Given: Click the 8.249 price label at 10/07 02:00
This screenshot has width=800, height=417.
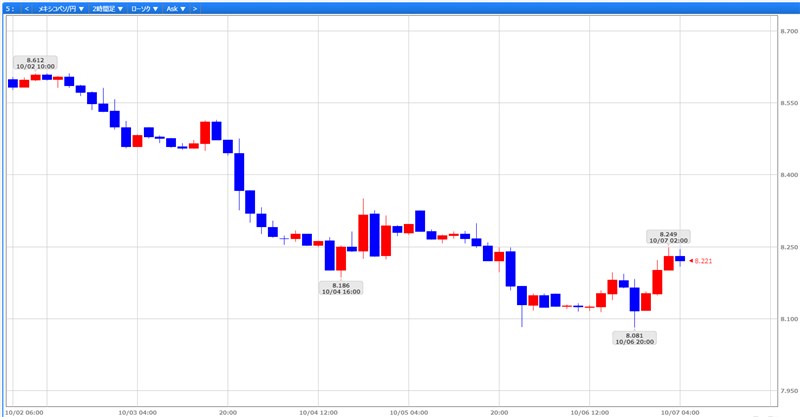Looking at the screenshot, I should click(669, 236).
